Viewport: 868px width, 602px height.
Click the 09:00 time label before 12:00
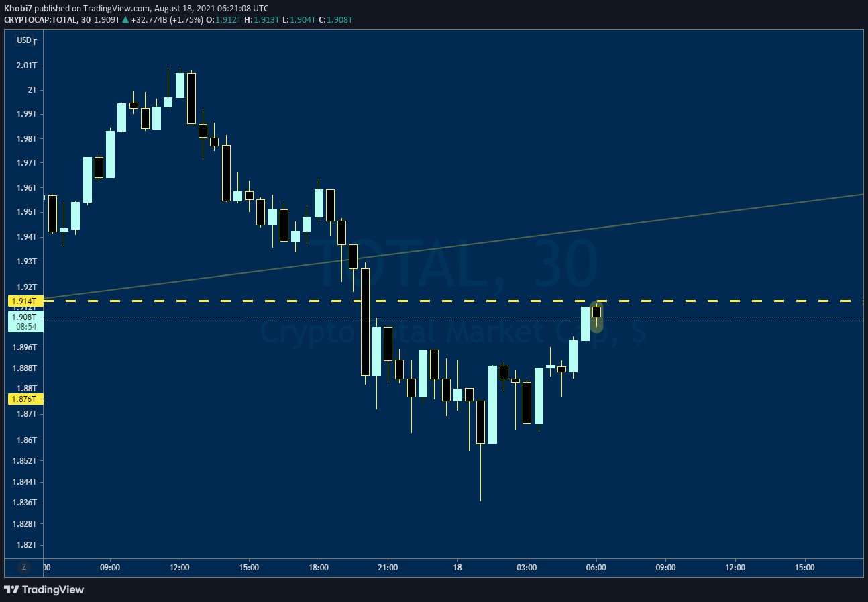110,568
